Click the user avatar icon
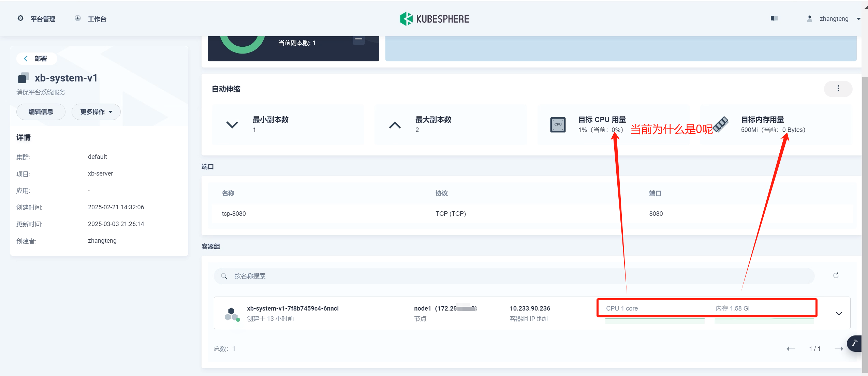This screenshot has width=868, height=376. point(809,19)
